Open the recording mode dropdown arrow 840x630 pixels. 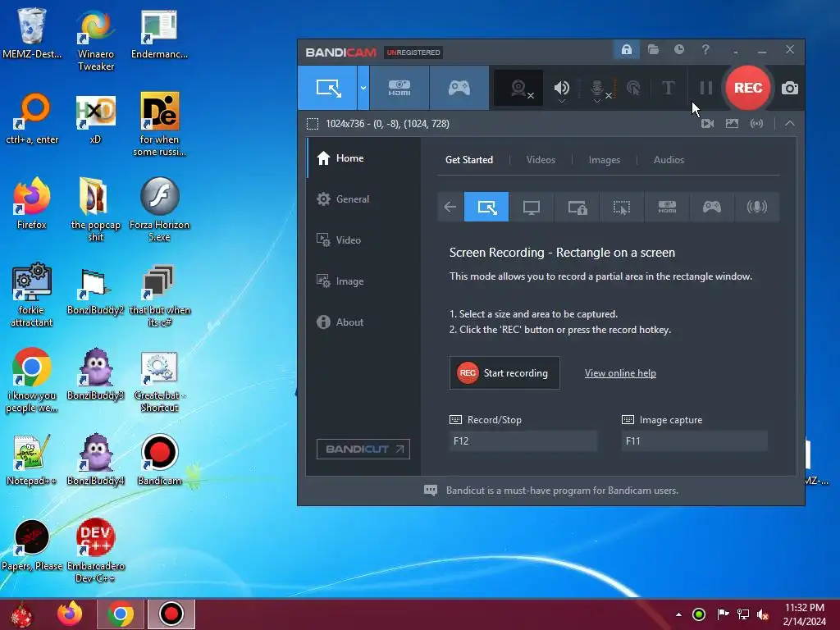(x=363, y=88)
